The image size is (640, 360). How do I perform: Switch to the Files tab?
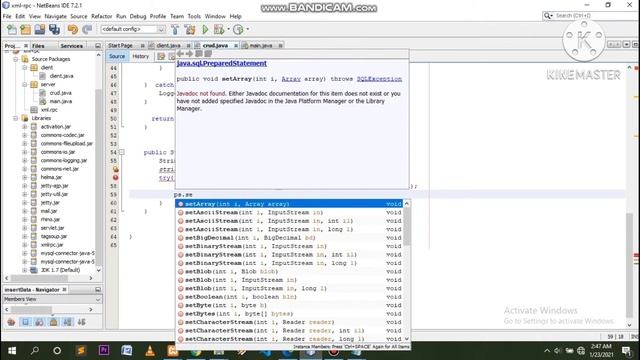pyautogui.click(x=38, y=46)
